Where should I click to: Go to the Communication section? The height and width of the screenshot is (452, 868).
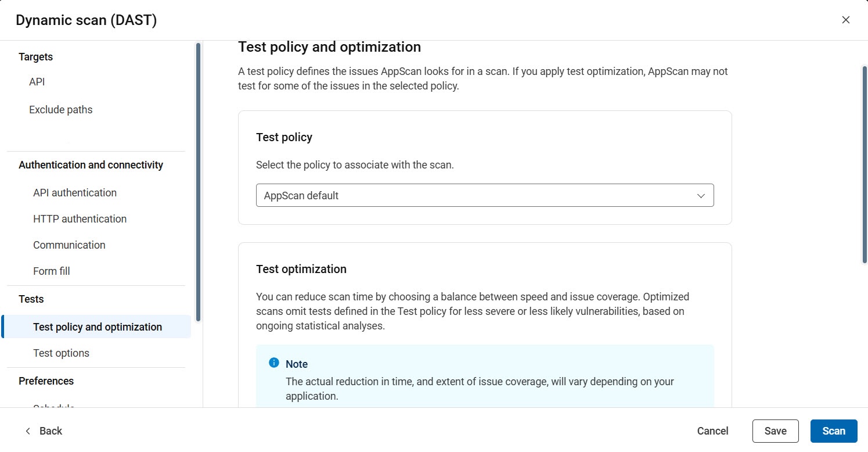(69, 245)
